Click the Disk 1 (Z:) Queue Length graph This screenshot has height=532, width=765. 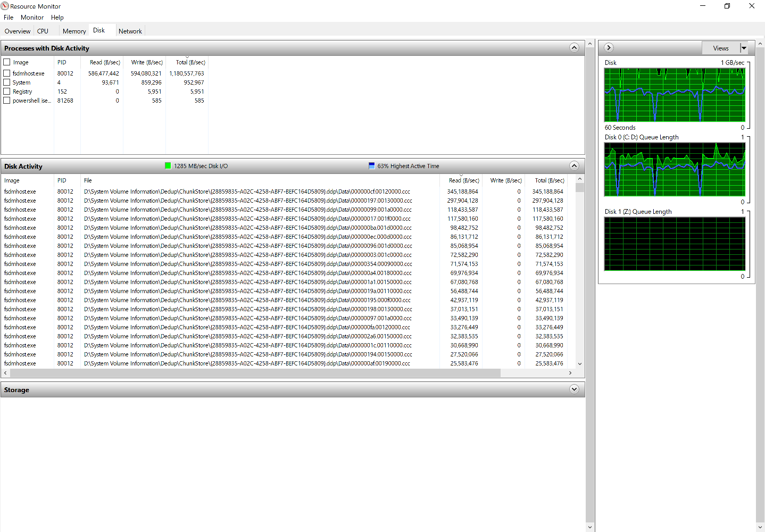pos(675,244)
